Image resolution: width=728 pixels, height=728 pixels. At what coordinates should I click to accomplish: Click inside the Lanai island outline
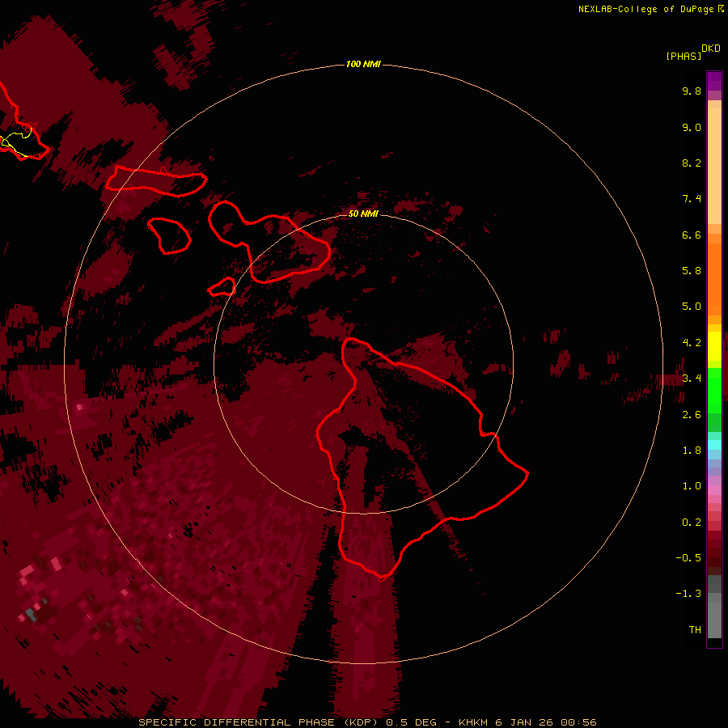170,235
